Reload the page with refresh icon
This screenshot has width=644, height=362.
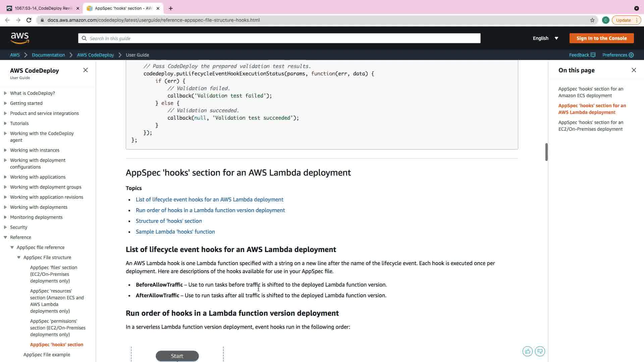29,20
